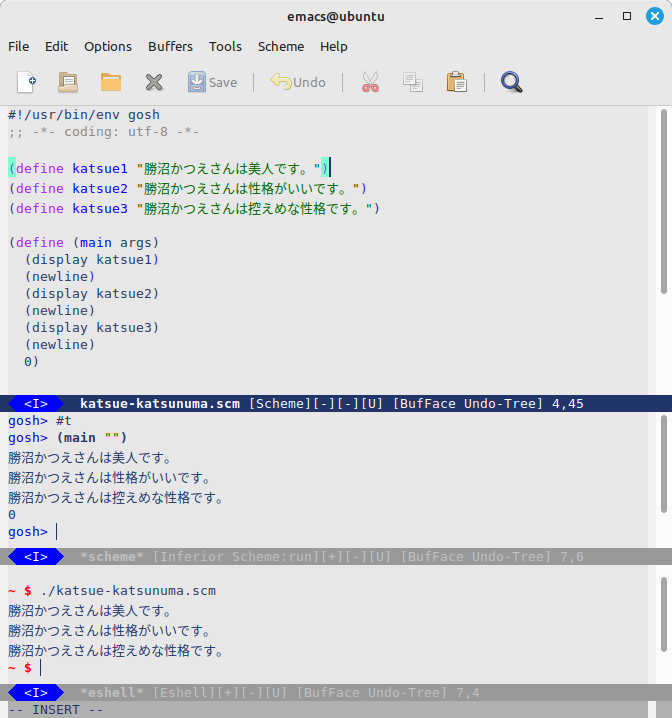The width and height of the screenshot is (672, 718).
Task: Click the gosh> #t line in REPL
Action: pyautogui.click(x=40, y=421)
